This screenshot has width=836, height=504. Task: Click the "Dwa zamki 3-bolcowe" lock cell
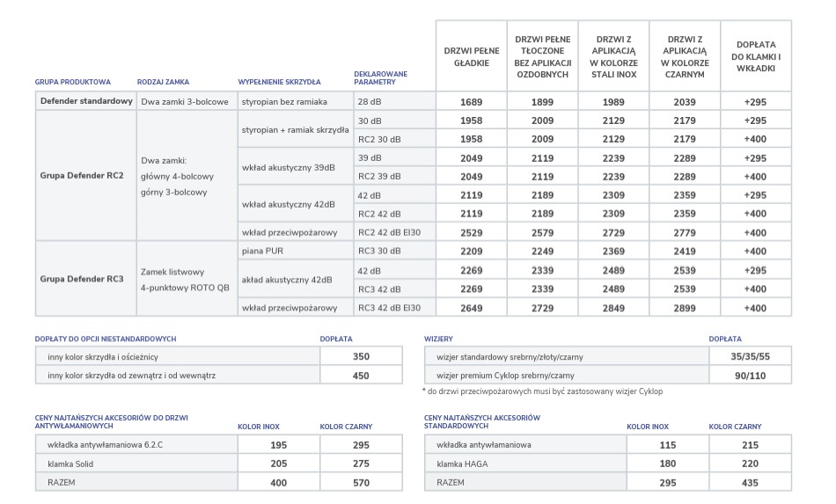coord(185,102)
